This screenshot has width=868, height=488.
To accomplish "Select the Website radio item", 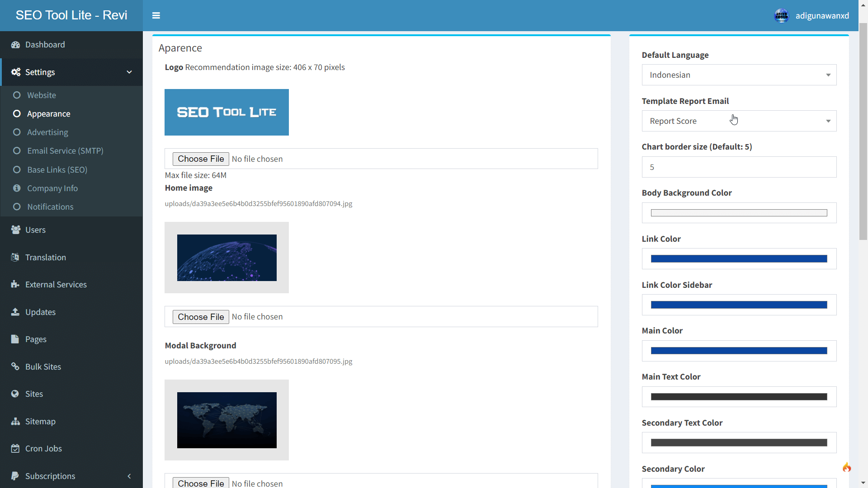I will (41, 95).
